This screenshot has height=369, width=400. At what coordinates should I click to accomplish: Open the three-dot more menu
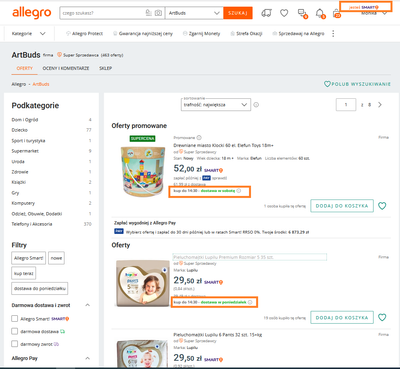(x=333, y=33)
